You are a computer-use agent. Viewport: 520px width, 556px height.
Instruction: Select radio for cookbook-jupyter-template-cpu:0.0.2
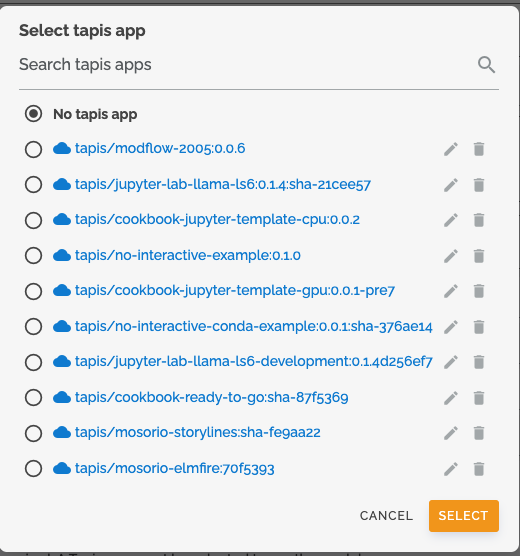point(33,220)
